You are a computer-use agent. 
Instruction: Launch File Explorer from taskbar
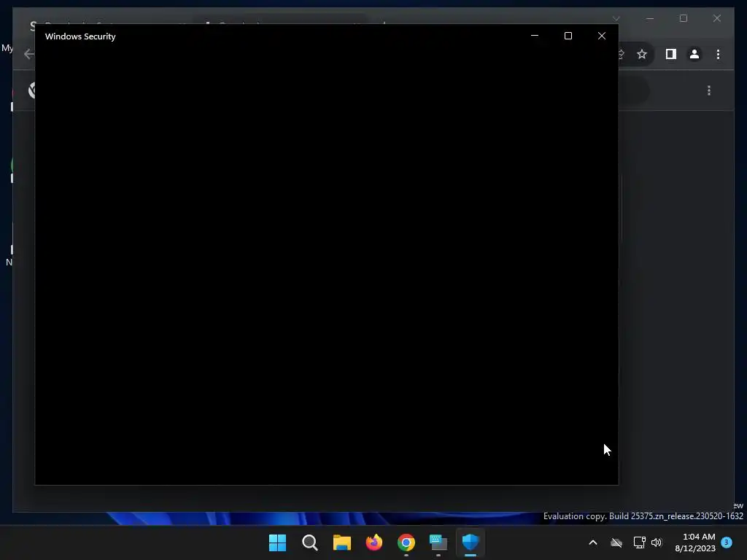click(342, 542)
